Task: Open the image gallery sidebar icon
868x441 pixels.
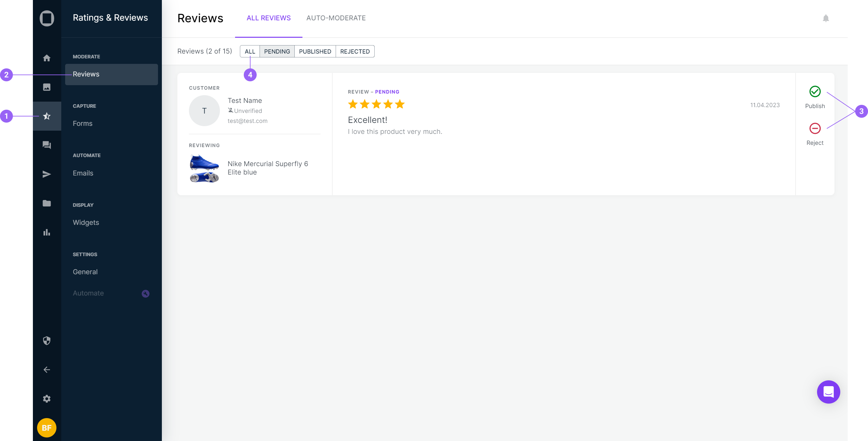Action: pyautogui.click(x=46, y=87)
